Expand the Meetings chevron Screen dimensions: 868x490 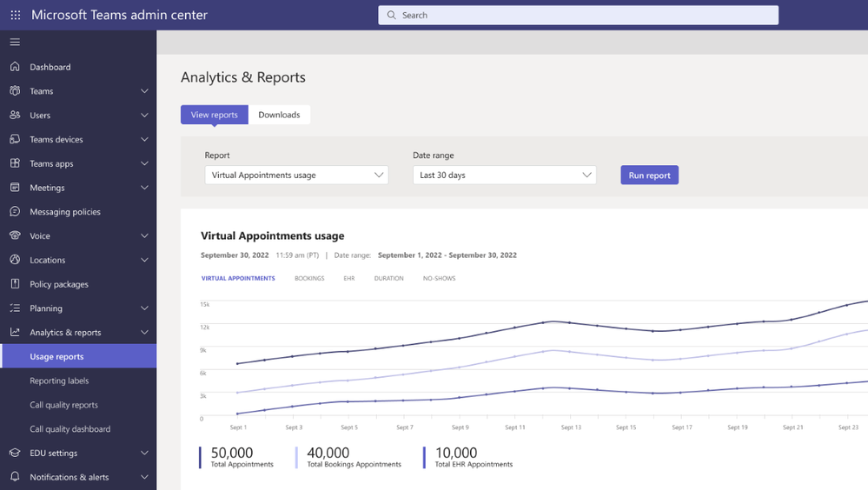click(x=144, y=188)
